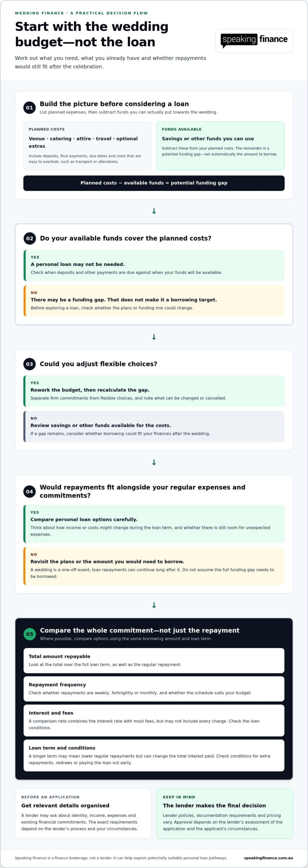Click the green step 05 badge
The height and width of the screenshot is (868, 308).
coord(29,634)
